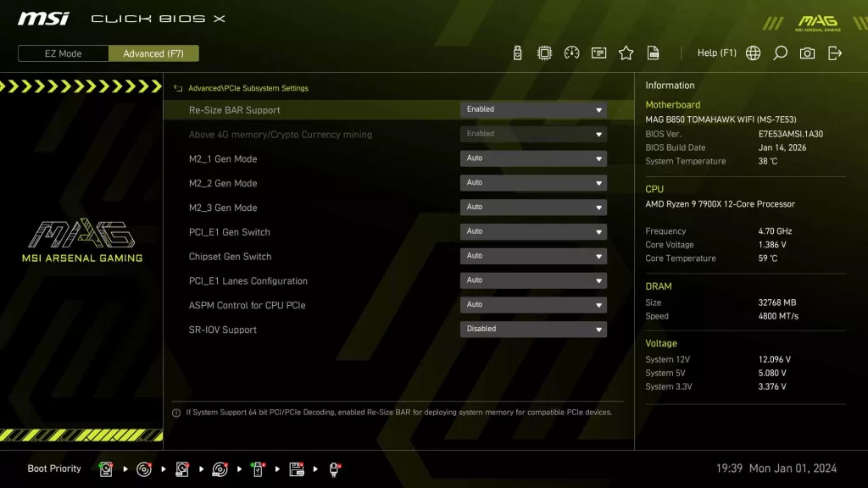Image resolution: width=868 pixels, height=488 pixels.
Task: Select the first hard drive in Boot Priority
Action: click(105, 469)
